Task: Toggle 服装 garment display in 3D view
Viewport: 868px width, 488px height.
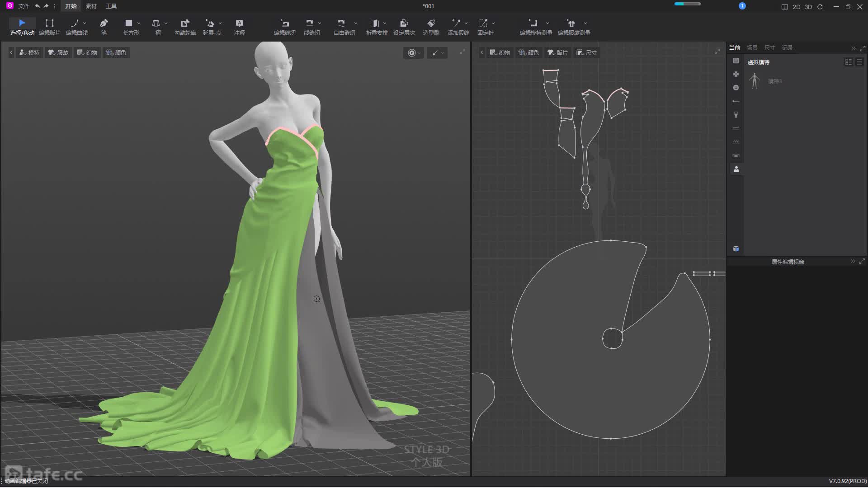Action: [x=58, y=52]
